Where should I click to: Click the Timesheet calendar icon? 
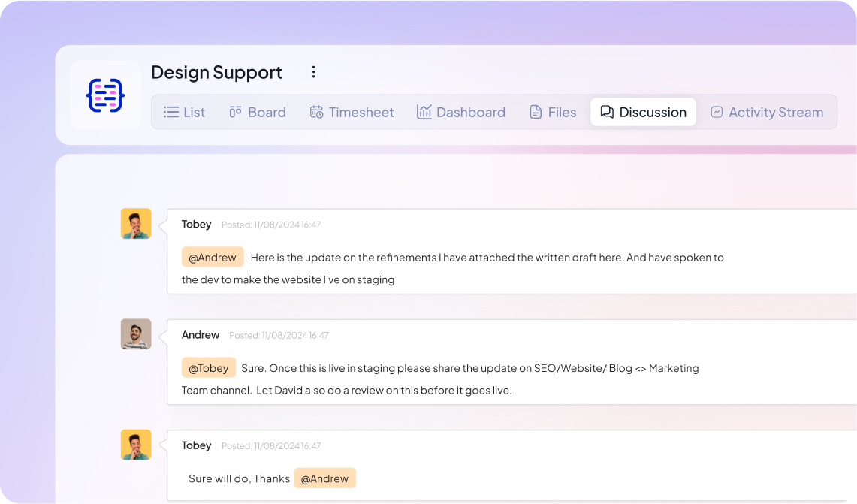316,112
